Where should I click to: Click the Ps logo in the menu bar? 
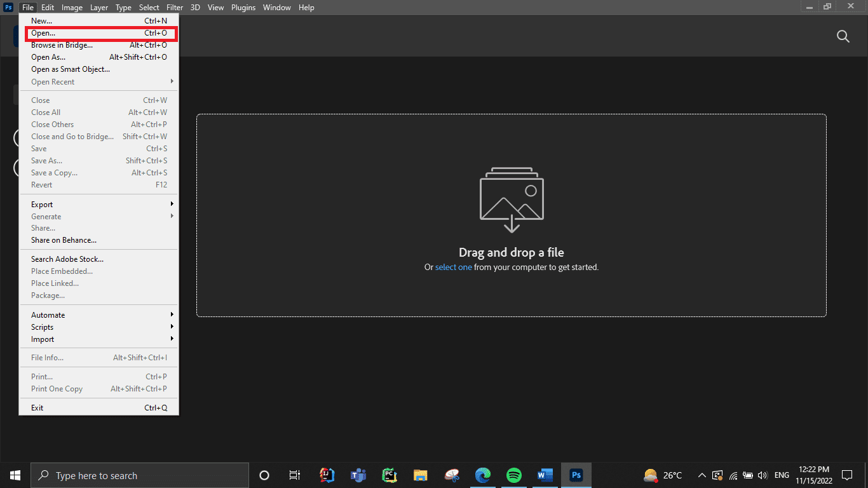click(8, 7)
